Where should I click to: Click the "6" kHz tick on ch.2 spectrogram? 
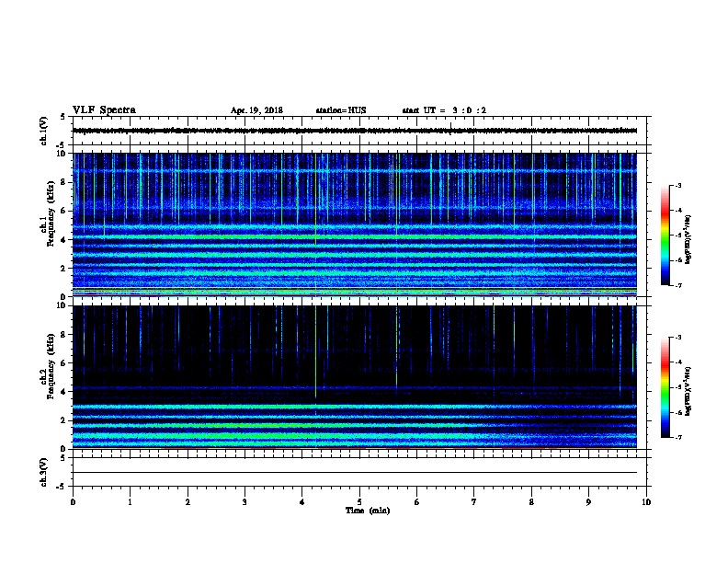click(x=63, y=362)
